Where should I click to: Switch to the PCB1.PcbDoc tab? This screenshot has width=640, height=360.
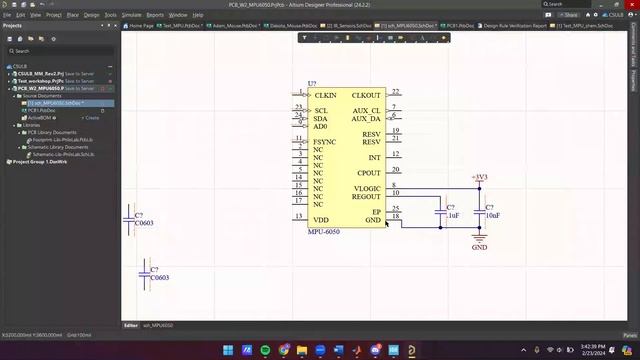click(458, 26)
